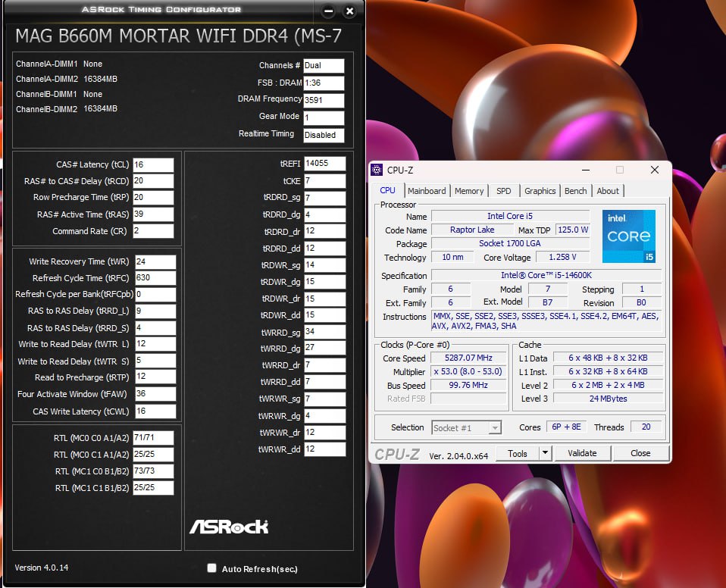Select the Command Rate (CR) field

[x=153, y=231]
